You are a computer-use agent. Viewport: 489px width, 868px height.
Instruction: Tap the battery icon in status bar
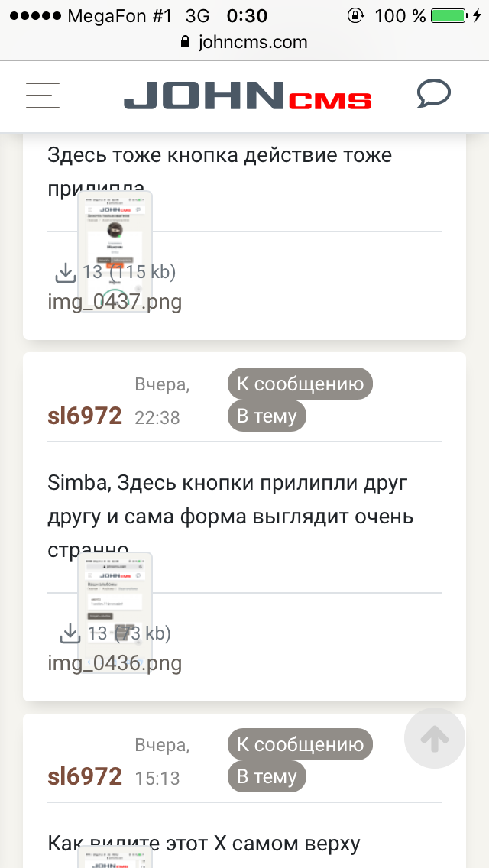[x=448, y=15]
